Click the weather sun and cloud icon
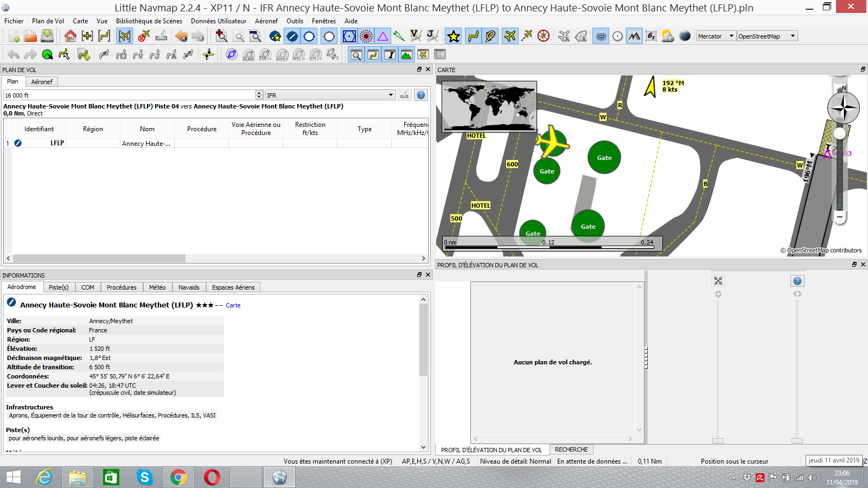 click(668, 36)
